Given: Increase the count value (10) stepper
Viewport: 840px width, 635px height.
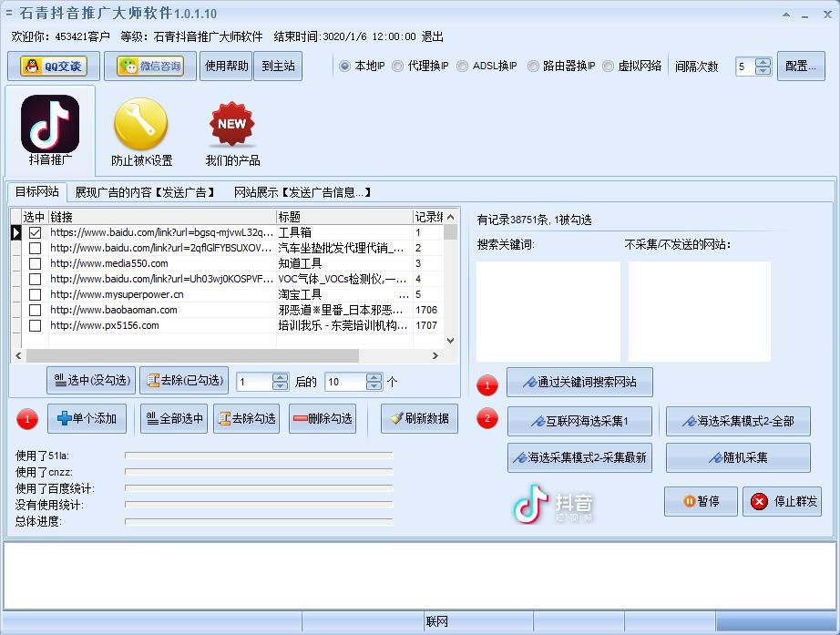Looking at the screenshot, I should tap(374, 377).
